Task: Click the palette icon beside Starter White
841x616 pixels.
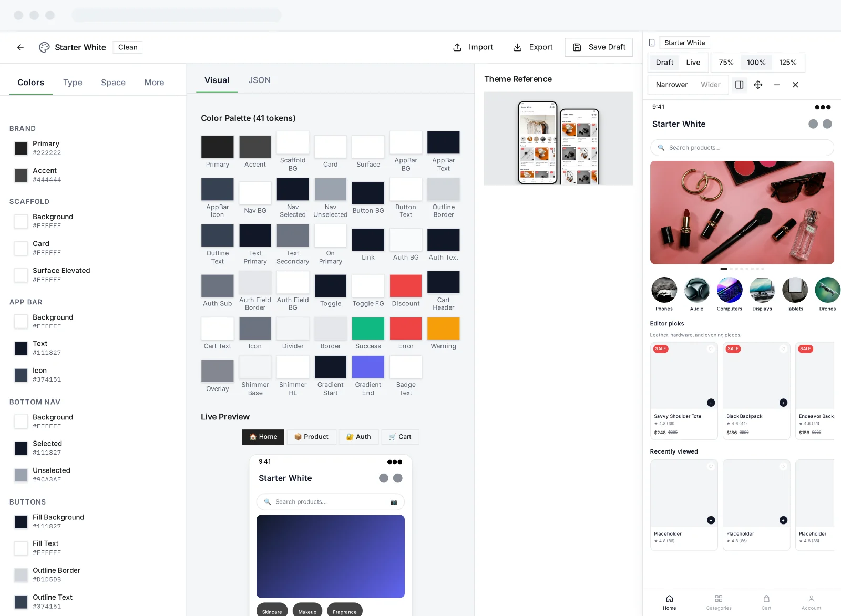Action: pos(45,47)
